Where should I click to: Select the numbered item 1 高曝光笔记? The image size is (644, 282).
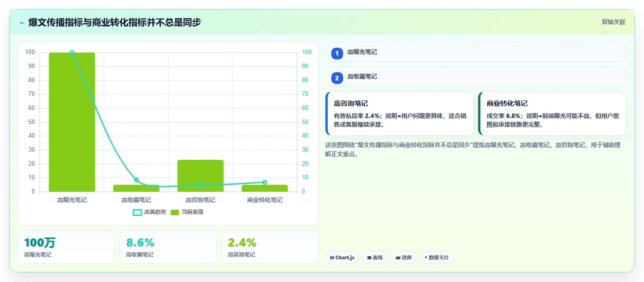click(x=476, y=52)
